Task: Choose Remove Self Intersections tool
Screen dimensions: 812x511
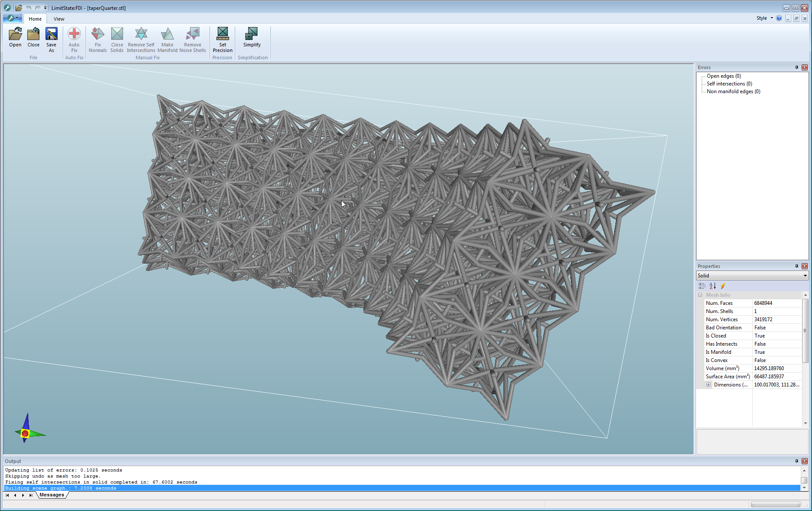Action: (141, 40)
